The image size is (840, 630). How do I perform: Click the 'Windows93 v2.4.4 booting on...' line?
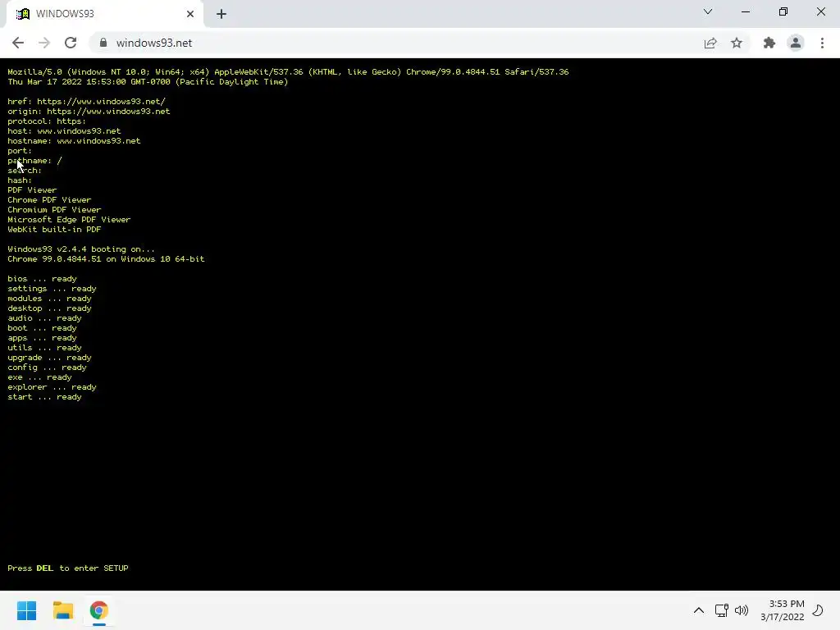81,249
